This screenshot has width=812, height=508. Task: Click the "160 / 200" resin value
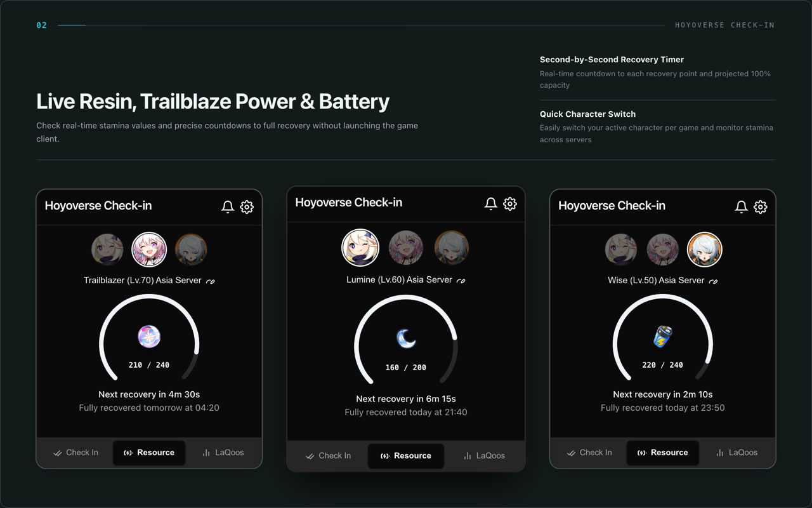[x=406, y=368]
